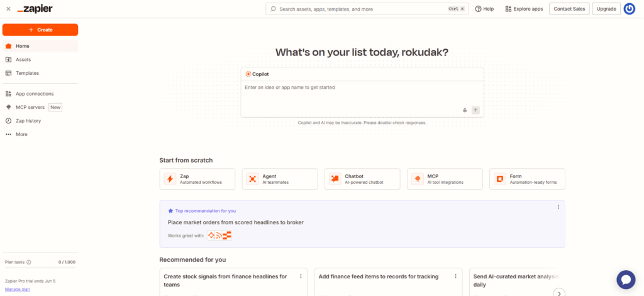Viewport: 644px width, 296px height.
Task: Click the MCP servers icon
Action: pyautogui.click(x=8, y=107)
